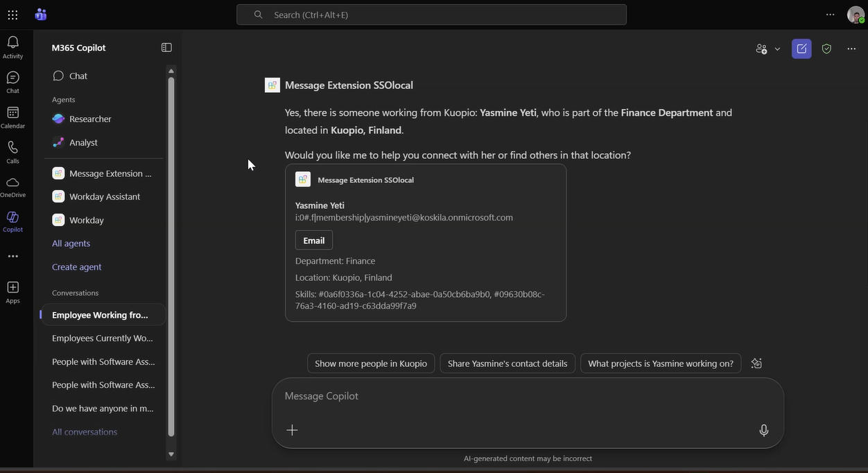This screenshot has height=473, width=868.
Task: Start a new chat with compose icon
Action: pos(801,49)
